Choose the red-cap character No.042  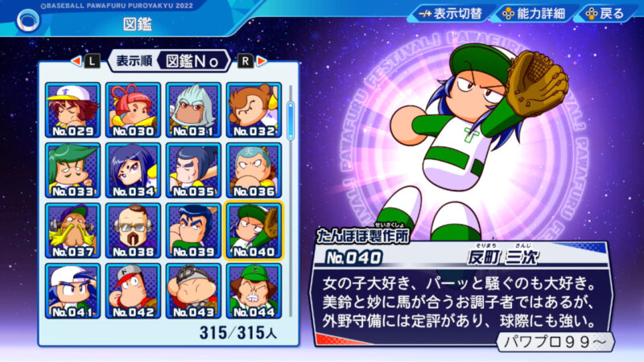coord(133,291)
